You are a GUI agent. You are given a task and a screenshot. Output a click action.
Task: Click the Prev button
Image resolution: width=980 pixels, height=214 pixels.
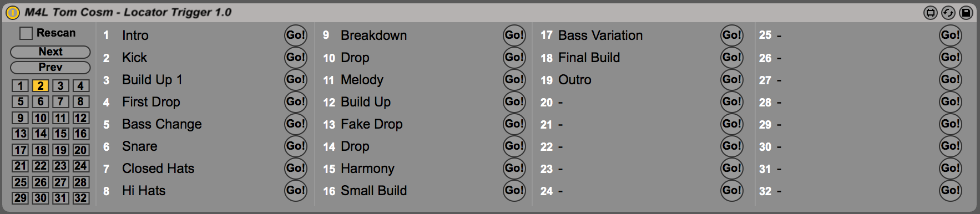(50, 67)
